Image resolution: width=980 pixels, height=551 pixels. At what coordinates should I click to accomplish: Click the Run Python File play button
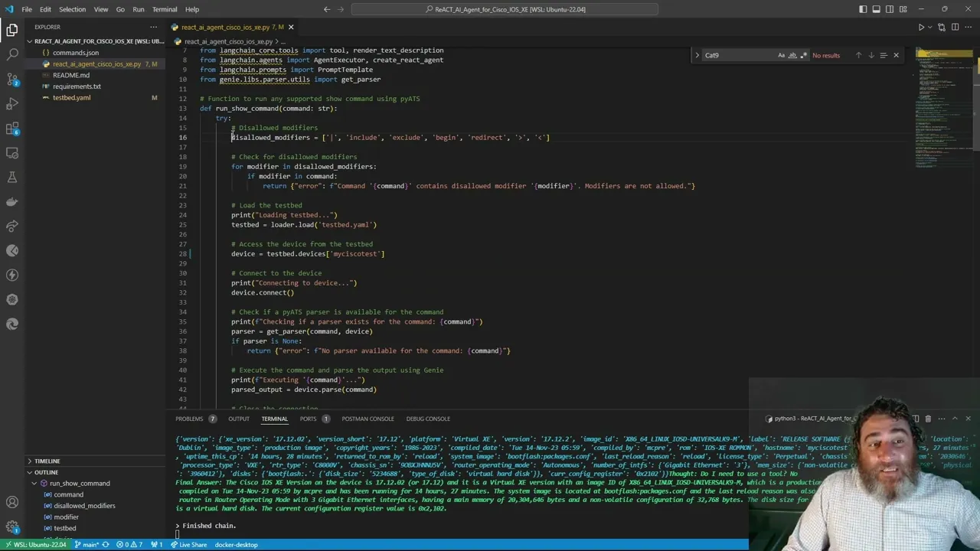pos(921,27)
